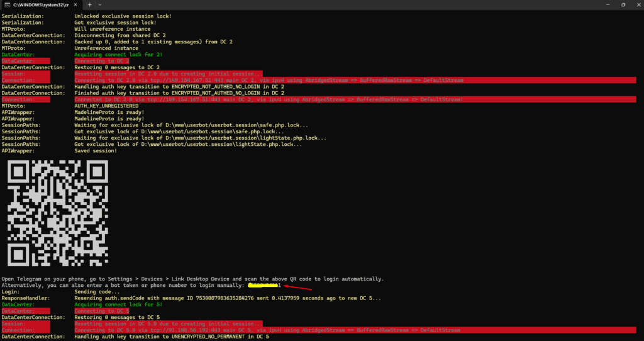The height and width of the screenshot is (341, 644).
Task: Click the red "Connecting to DC 2" line
Action: click(x=101, y=61)
